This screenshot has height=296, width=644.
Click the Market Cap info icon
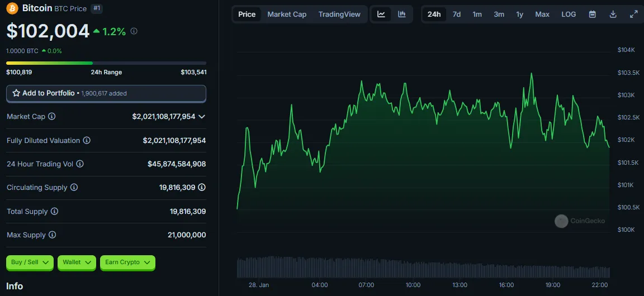point(52,117)
